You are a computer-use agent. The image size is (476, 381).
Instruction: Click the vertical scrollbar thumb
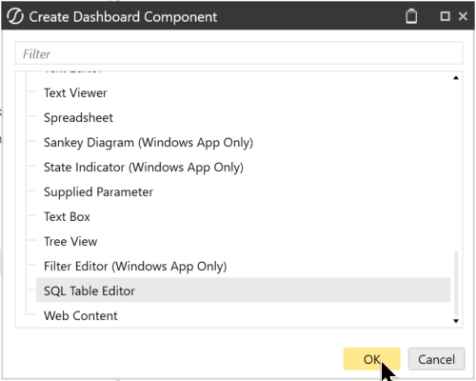456,283
